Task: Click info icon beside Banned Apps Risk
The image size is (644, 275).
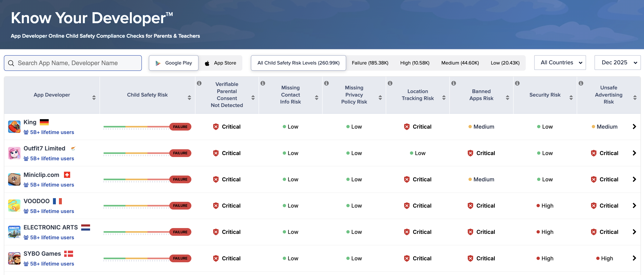Action: click(454, 83)
